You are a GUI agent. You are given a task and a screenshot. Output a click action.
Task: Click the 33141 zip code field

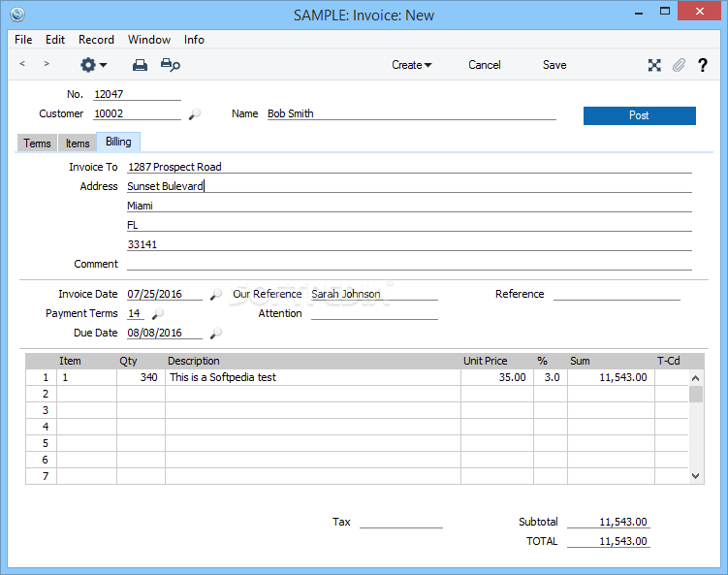click(x=409, y=244)
